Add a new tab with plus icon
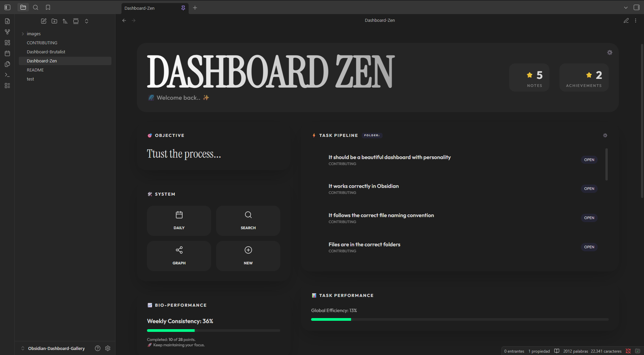Screen dimensions: 644x355 pos(195,8)
